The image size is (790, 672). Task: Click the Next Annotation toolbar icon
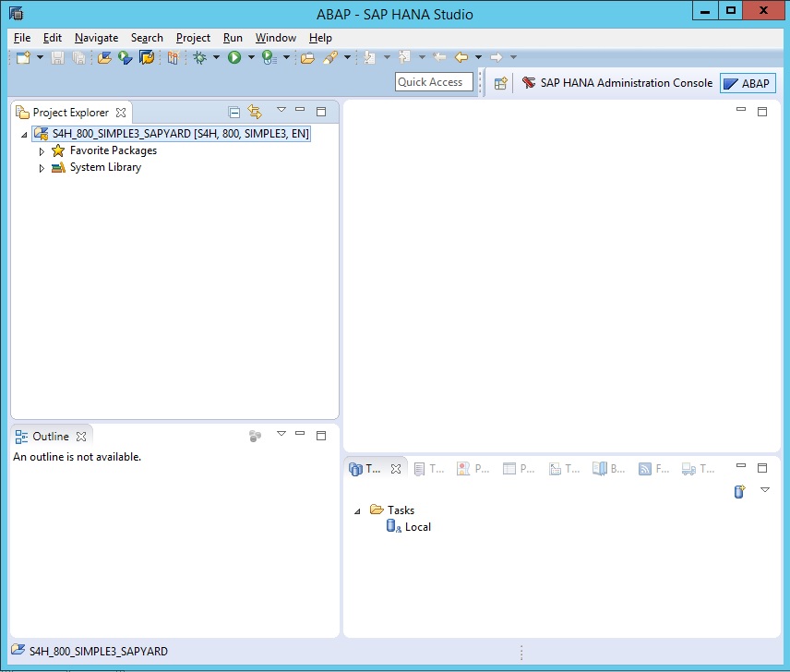point(370,57)
